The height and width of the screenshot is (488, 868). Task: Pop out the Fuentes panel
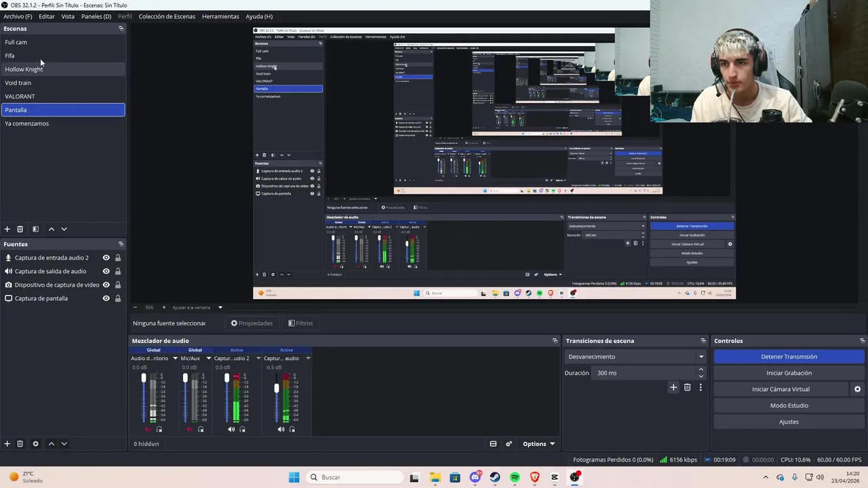[x=121, y=244]
